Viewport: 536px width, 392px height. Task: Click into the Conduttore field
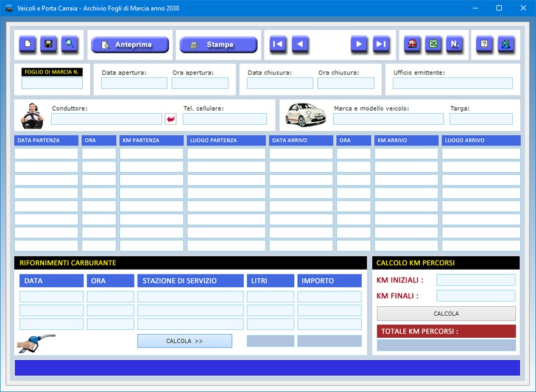point(107,119)
